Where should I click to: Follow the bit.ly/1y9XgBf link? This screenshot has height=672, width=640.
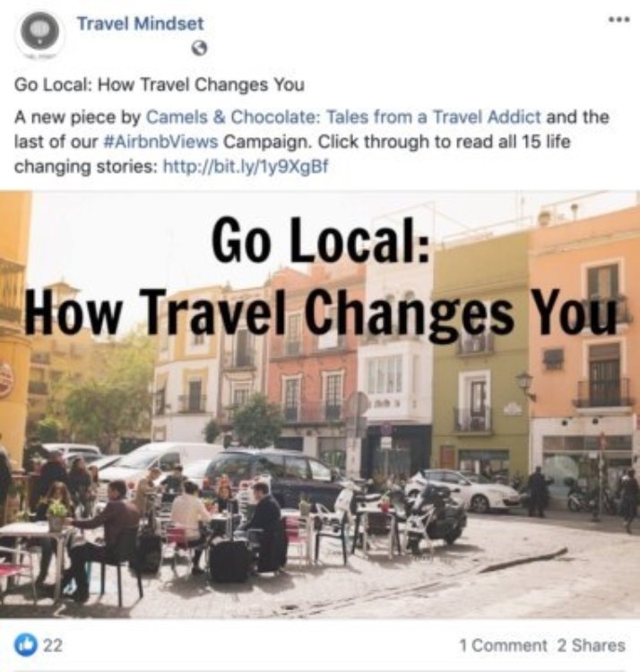pos(246,167)
